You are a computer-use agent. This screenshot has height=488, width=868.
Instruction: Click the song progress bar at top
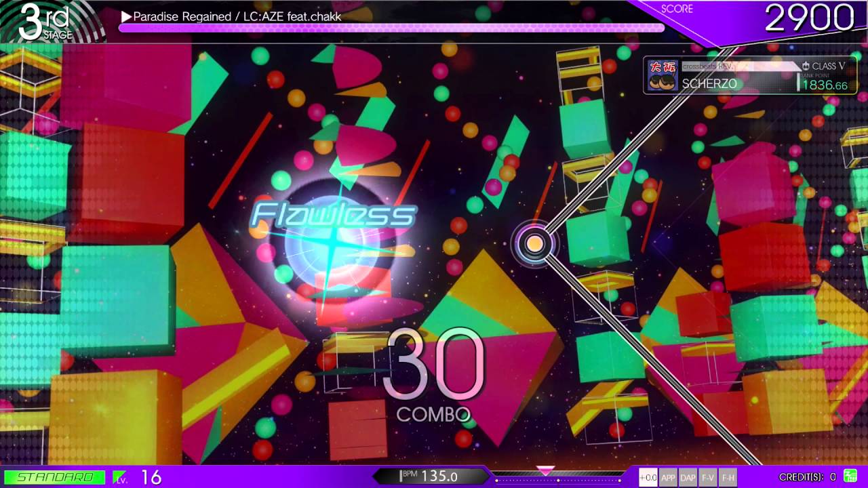[391, 28]
